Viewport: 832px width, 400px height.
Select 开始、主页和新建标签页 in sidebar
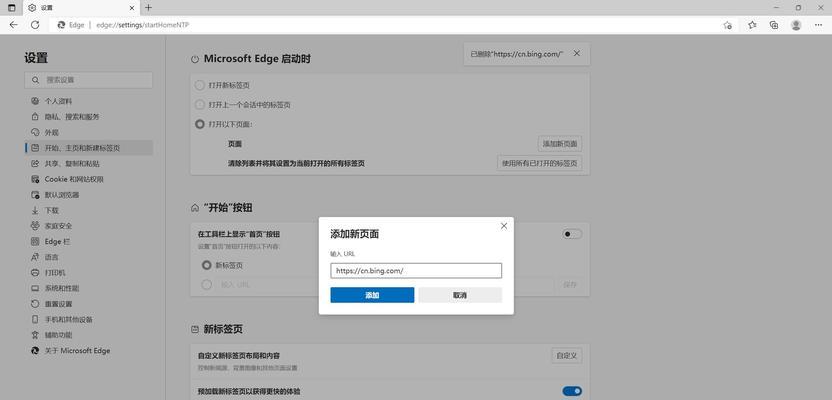pyautogui.click(x=89, y=148)
